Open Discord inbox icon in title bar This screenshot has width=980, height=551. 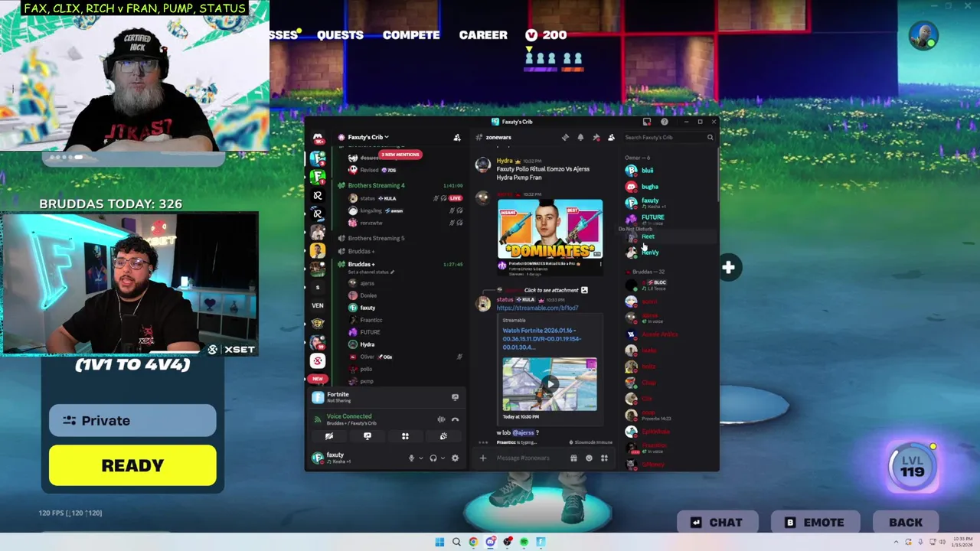point(647,122)
